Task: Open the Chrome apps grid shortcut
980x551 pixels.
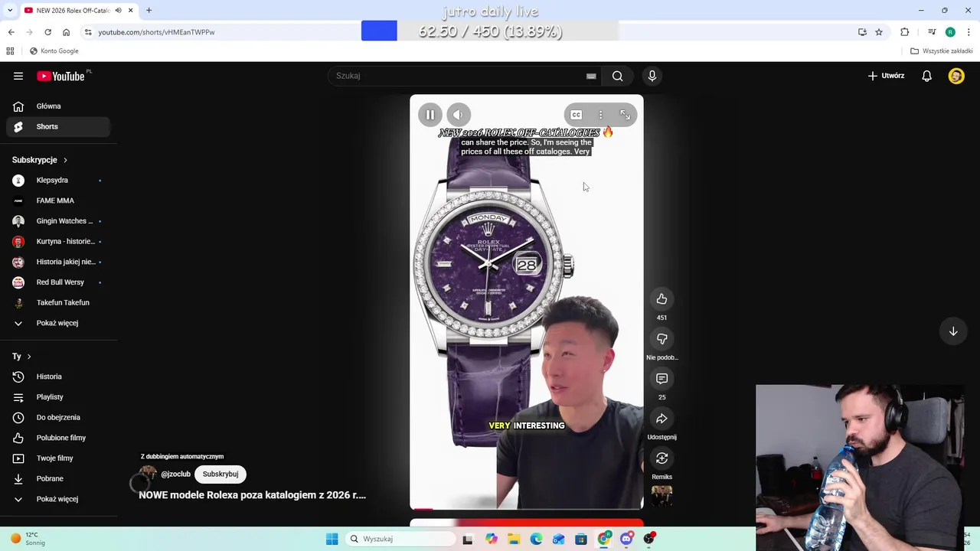Action: pos(10,51)
